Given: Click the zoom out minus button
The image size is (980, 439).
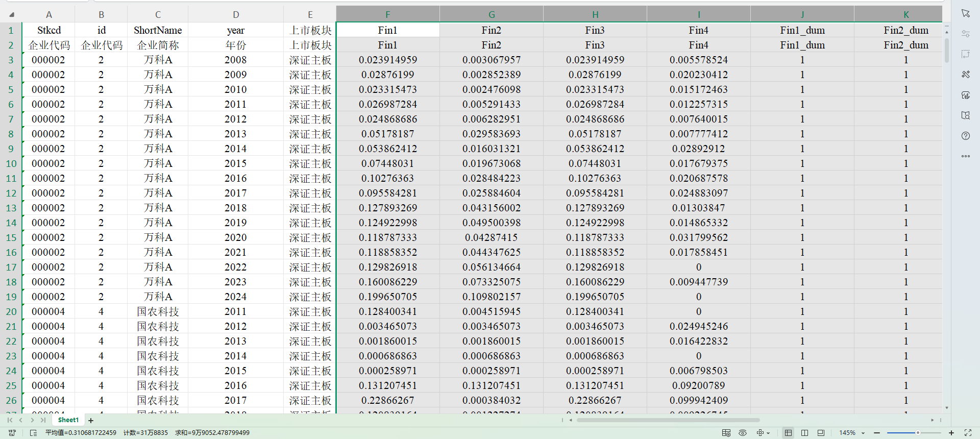Looking at the screenshot, I should [x=877, y=433].
